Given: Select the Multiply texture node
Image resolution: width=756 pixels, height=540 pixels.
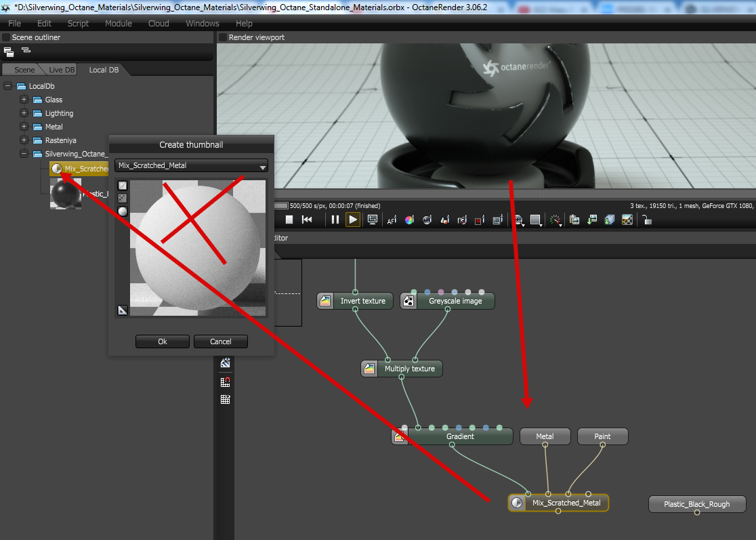Looking at the screenshot, I should [x=402, y=369].
